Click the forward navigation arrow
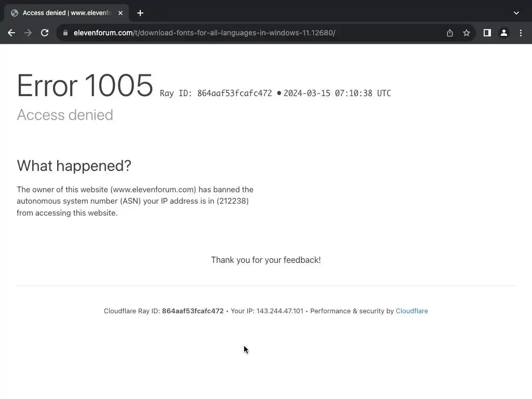532x399 pixels. coord(28,33)
